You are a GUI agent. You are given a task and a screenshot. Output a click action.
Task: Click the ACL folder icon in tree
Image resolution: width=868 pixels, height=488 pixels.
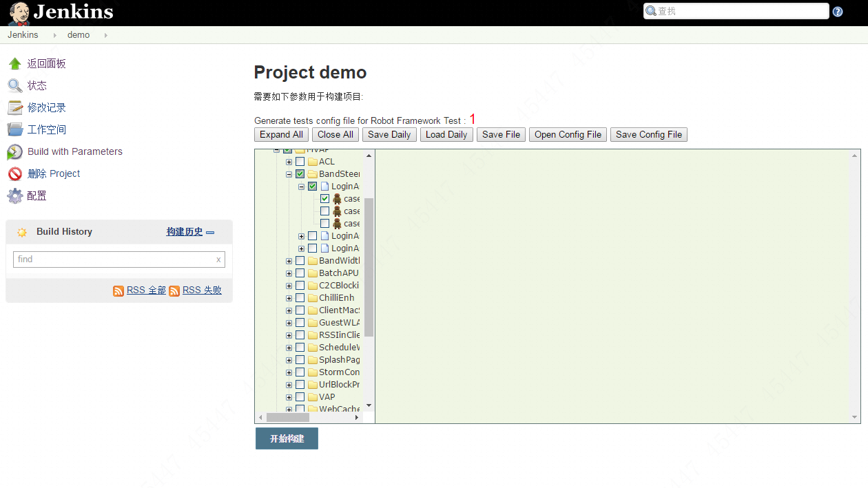(x=312, y=162)
